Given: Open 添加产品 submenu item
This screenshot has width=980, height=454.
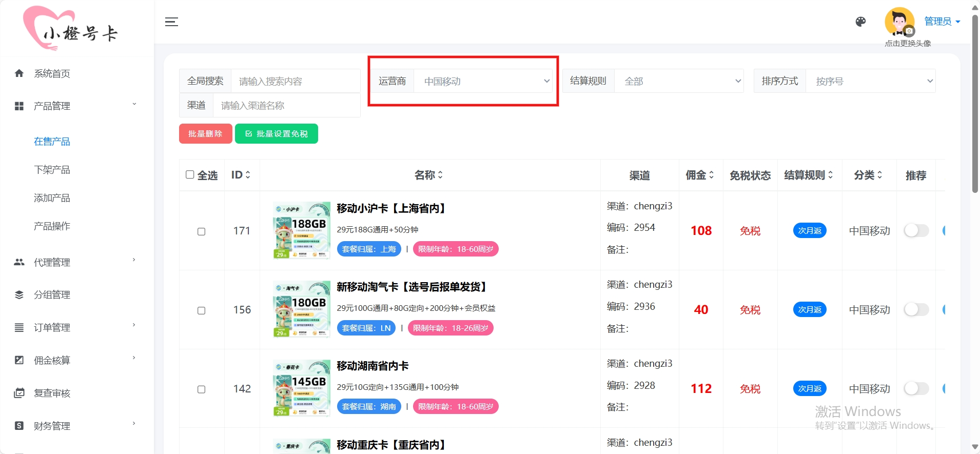Looking at the screenshot, I should coord(52,198).
